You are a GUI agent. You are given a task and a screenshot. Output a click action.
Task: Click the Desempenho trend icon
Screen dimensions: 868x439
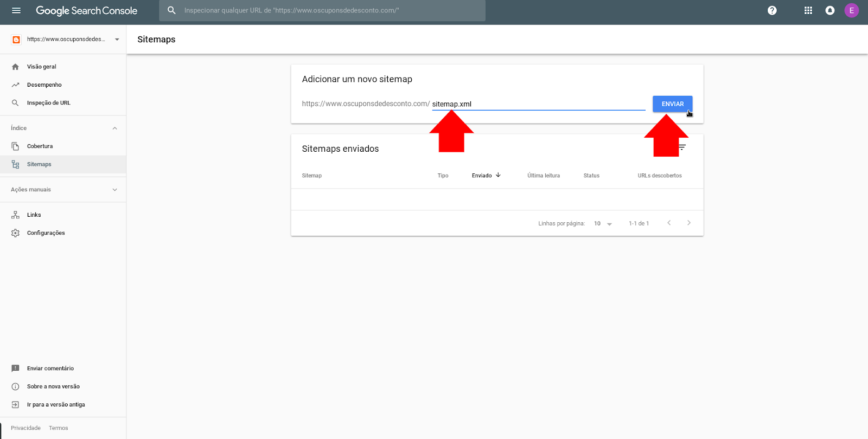(x=15, y=85)
